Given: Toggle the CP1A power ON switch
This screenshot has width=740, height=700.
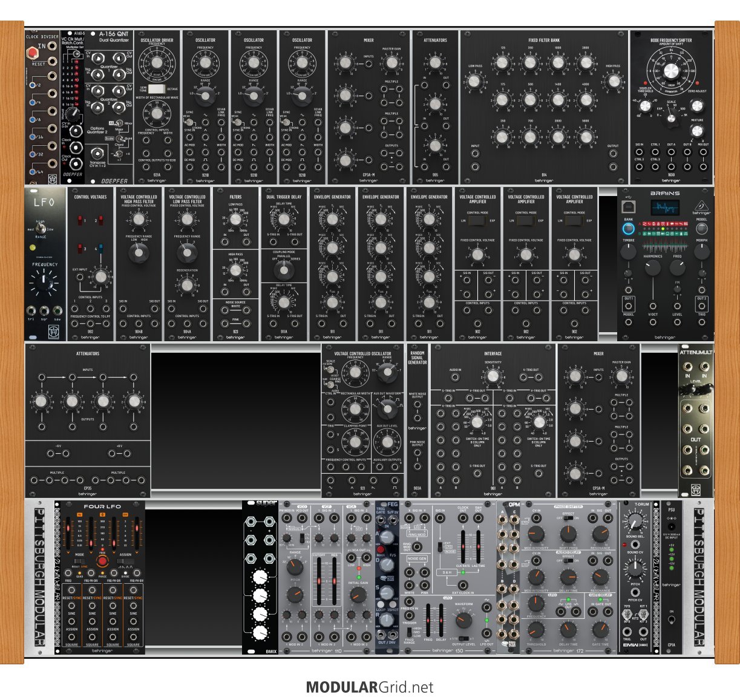Looking at the screenshot, I should point(672,621).
